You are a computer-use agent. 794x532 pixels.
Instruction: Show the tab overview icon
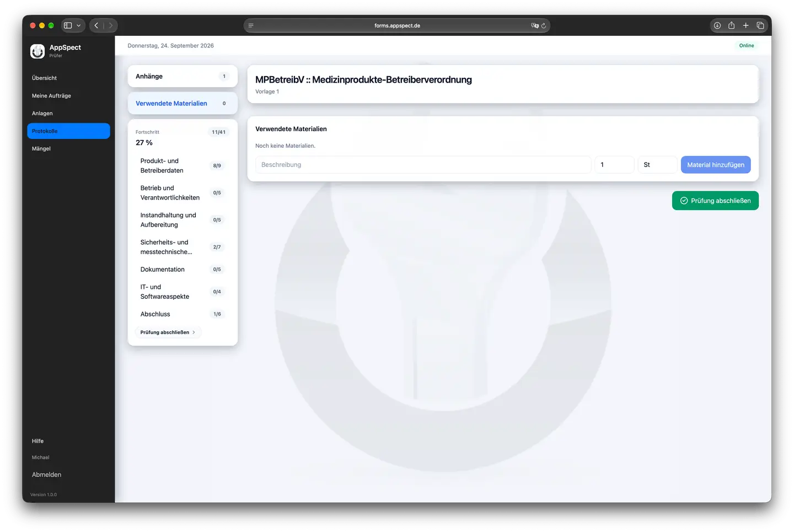(760, 25)
